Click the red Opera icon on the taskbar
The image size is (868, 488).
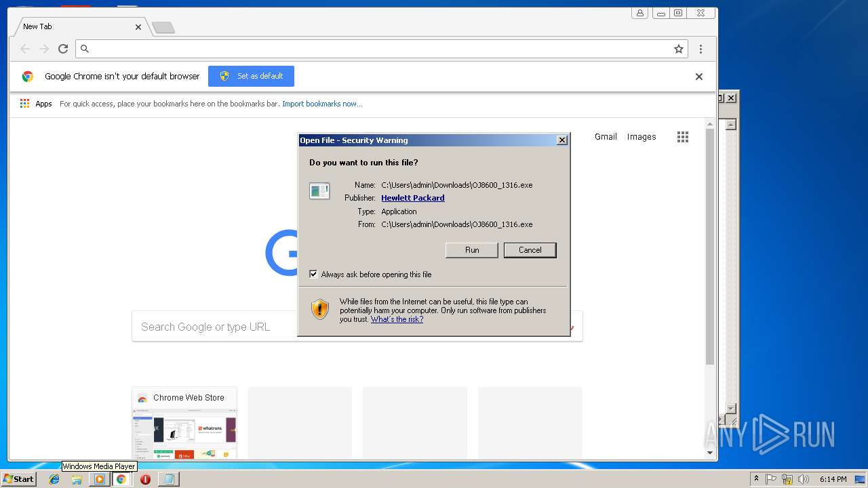pos(145,479)
